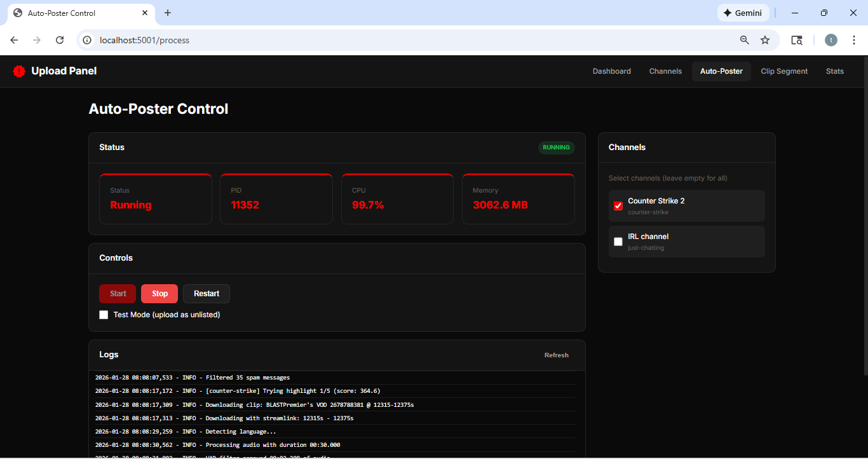Click the 'Filtered 35 spam messages' log line
This screenshot has width=868, height=459.
[x=336, y=378]
